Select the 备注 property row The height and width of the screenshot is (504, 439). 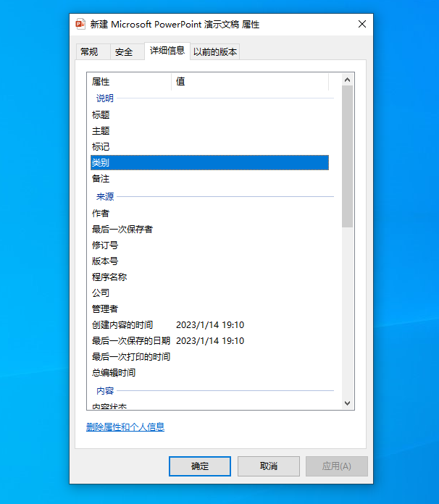(209, 179)
